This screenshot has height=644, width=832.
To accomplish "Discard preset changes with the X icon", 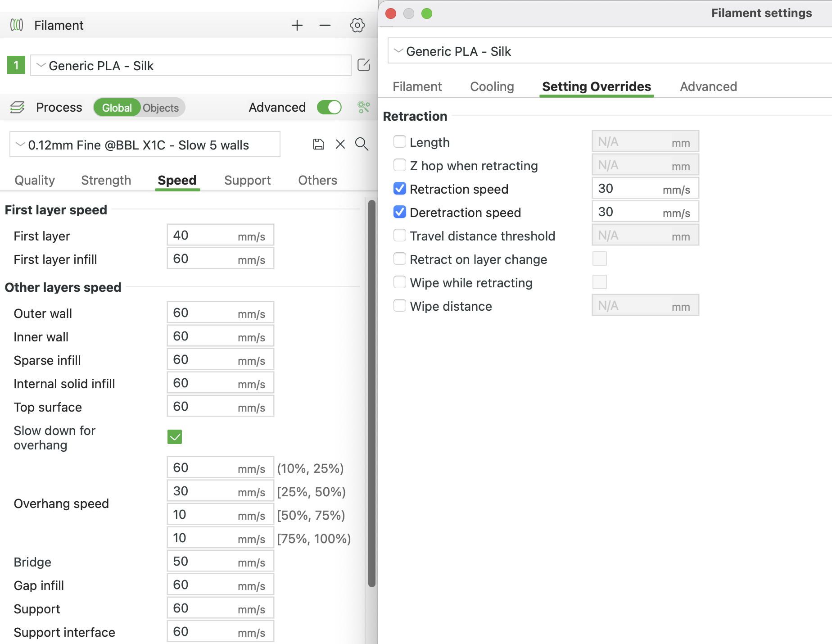I will tap(340, 144).
